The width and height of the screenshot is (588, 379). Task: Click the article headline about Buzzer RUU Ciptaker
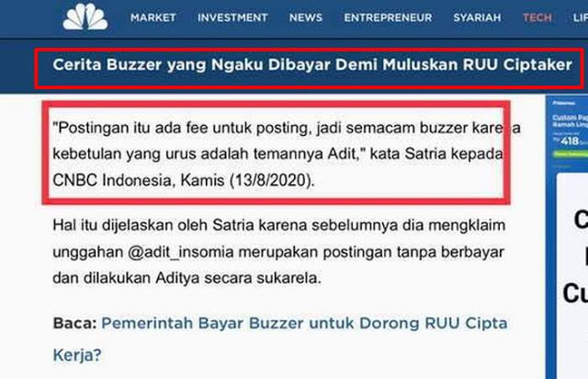[312, 64]
